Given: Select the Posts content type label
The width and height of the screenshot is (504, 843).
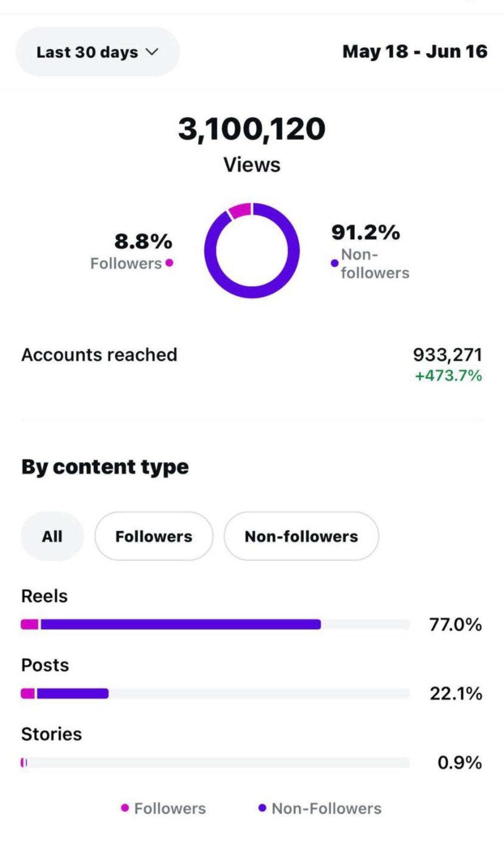Looking at the screenshot, I should click(x=45, y=665).
